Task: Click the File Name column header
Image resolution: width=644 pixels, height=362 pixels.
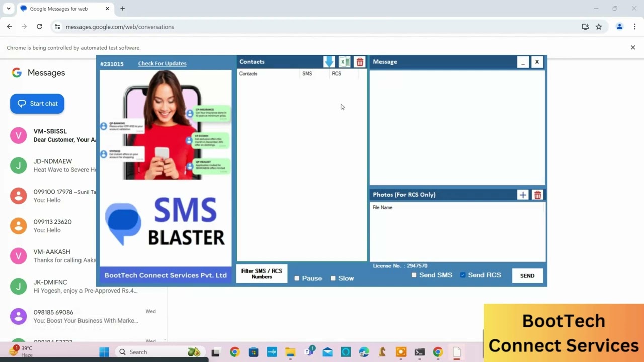Action: (x=457, y=208)
